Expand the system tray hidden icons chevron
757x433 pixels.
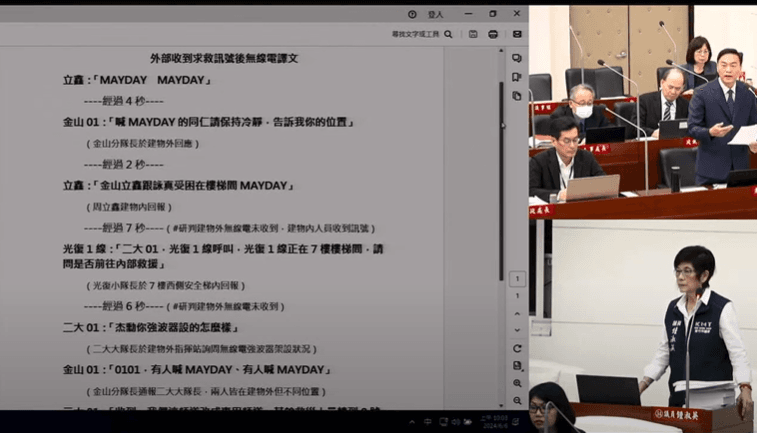411,422
